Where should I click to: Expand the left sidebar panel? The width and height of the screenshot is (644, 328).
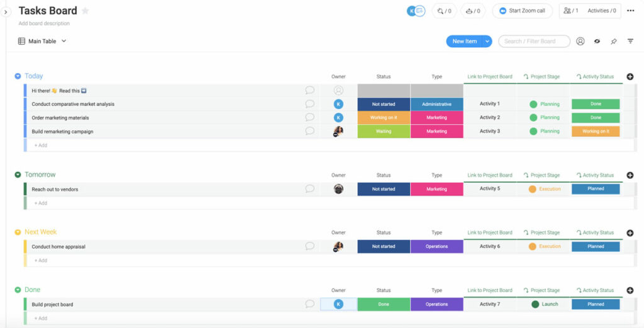click(x=6, y=12)
